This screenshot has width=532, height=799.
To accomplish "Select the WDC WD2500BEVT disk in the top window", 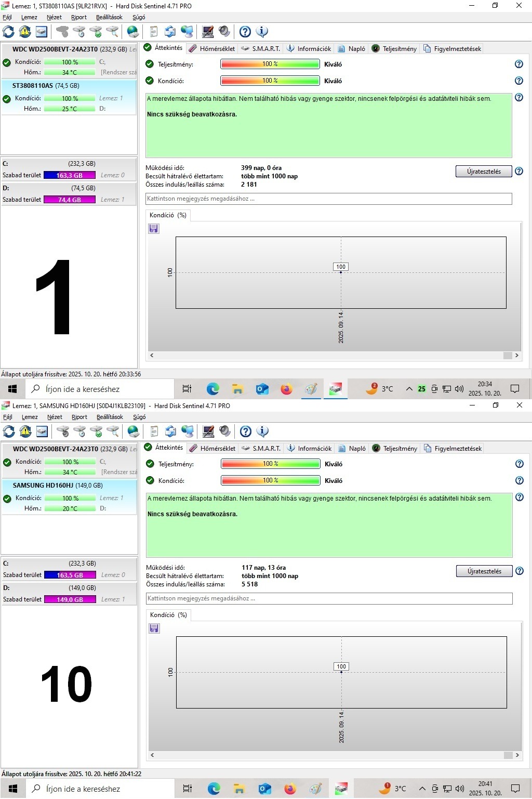I will point(69,61).
